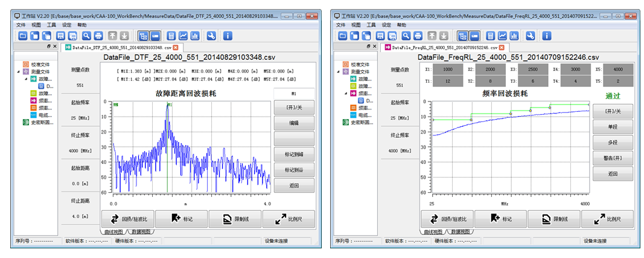The image size is (644, 258).
Task: Click the print icon in DTF window
Action: pyautogui.click(x=98, y=36)
